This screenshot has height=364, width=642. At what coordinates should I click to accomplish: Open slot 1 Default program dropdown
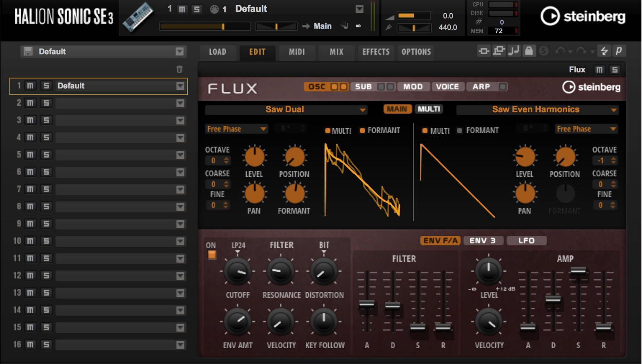(180, 86)
